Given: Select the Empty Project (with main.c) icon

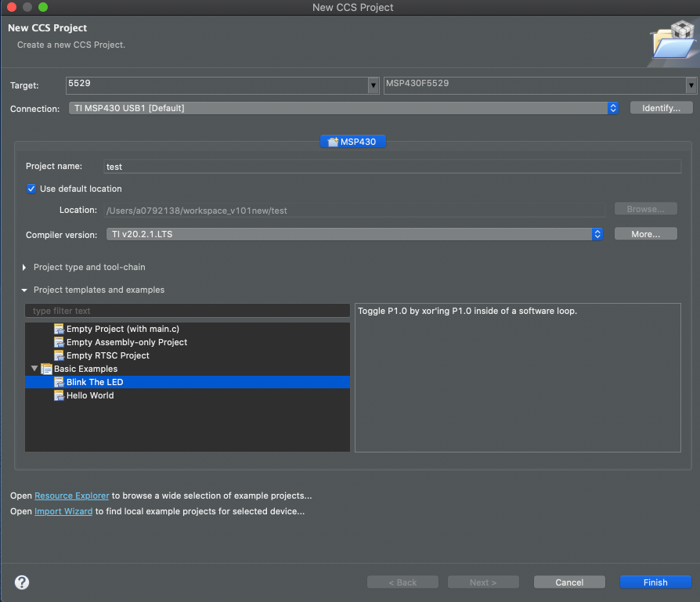Looking at the screenshot, I should click(x=60, y=329).
